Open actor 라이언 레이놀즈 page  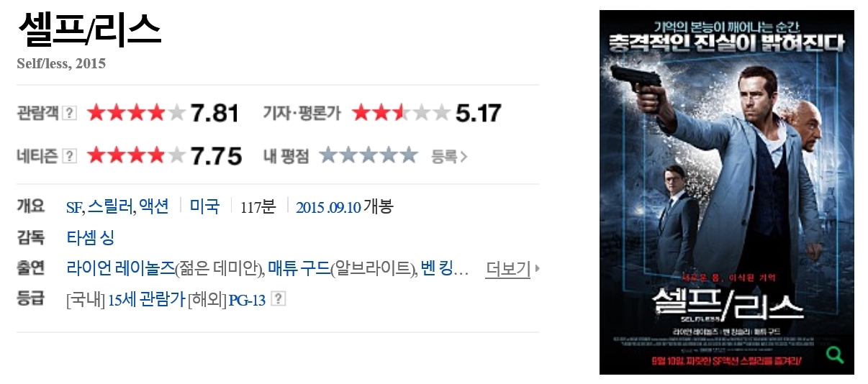tap(120, 269)
